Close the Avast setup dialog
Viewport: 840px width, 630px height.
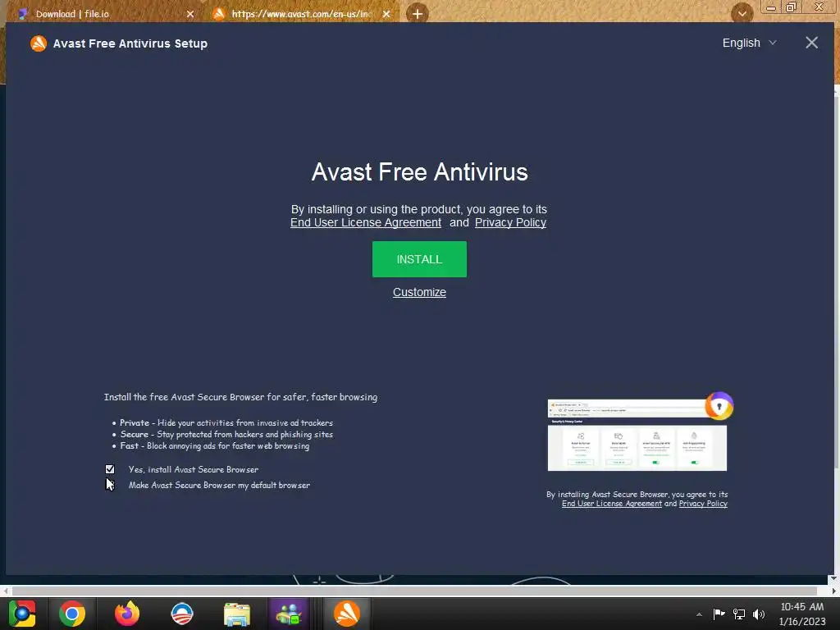click(811, 43)
